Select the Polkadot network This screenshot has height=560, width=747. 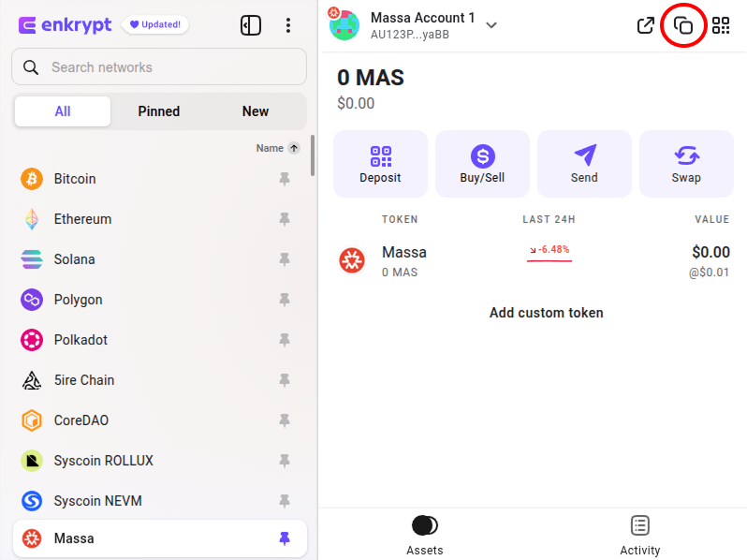(160, 340)
